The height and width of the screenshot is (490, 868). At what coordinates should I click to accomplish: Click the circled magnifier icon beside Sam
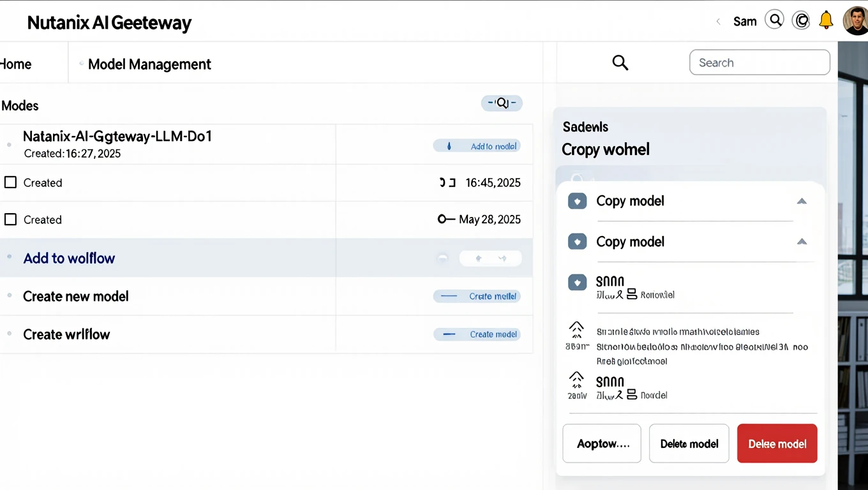click(774, 20)
